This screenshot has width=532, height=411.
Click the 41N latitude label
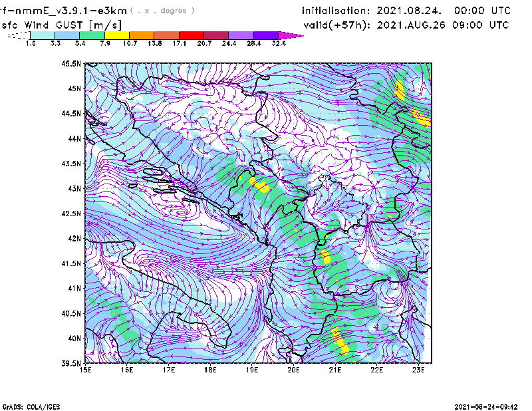[74, 288]
